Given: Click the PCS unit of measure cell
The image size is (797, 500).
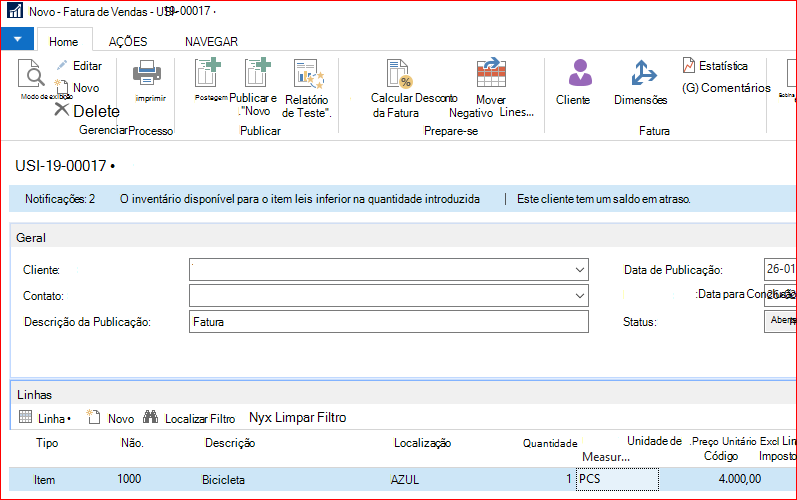Looking at the screenshot, I should (617, 479).
